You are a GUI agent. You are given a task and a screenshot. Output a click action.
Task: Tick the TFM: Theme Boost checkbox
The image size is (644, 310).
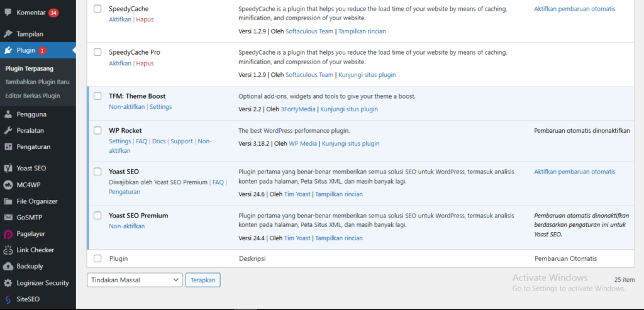point(97,96)
